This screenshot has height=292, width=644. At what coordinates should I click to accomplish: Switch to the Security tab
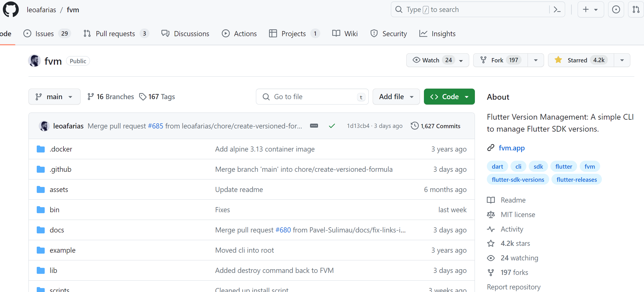(389, 34)
